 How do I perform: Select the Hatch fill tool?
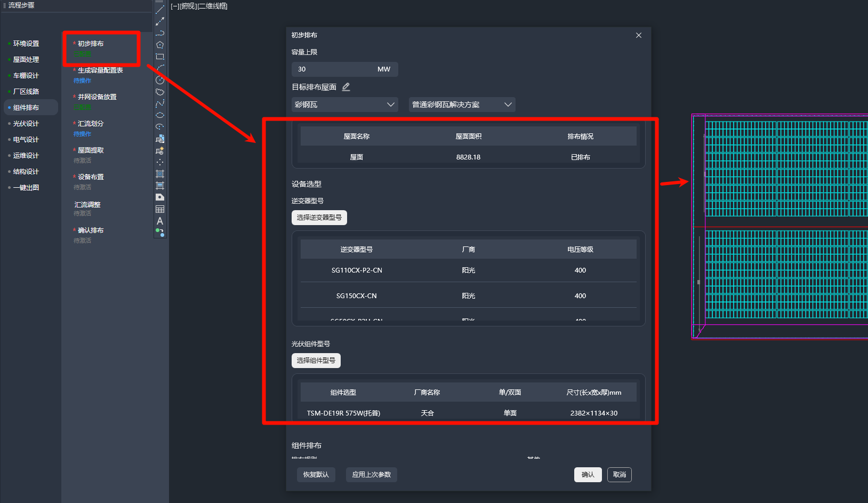(x=159, y=174)
